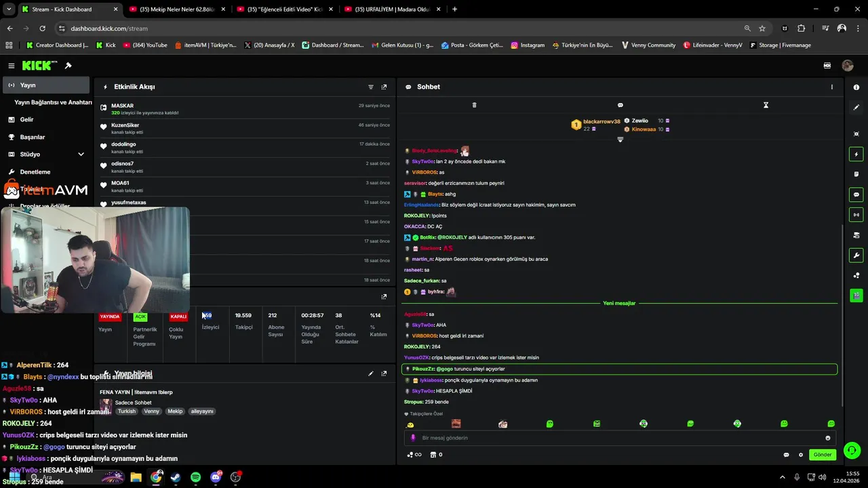Viewport: 868px width, 488px height.
Task: Pop out the stream statistics panel
Action: pyautogui.click(x=384, y=296)
